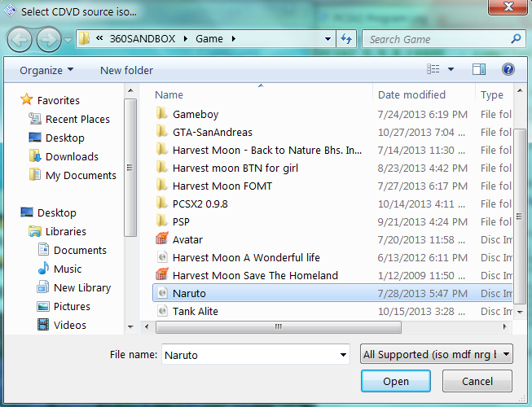The width and height of the screenshot is (532, 407).
Task: Open the address bar history dropdown
Action: (x=328, y=39)
